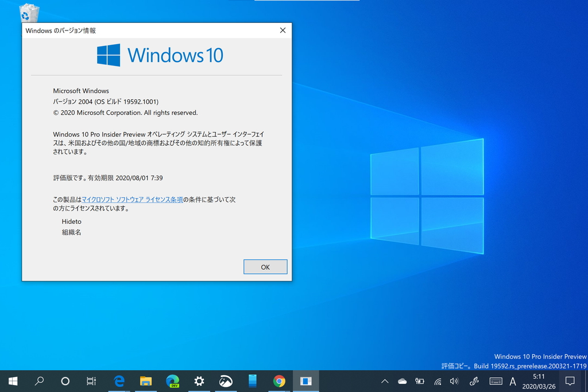Open OneDrive from the system tray
Viewport: 588px width, 392px height.
pyautogui.click(x=402, y=381)
